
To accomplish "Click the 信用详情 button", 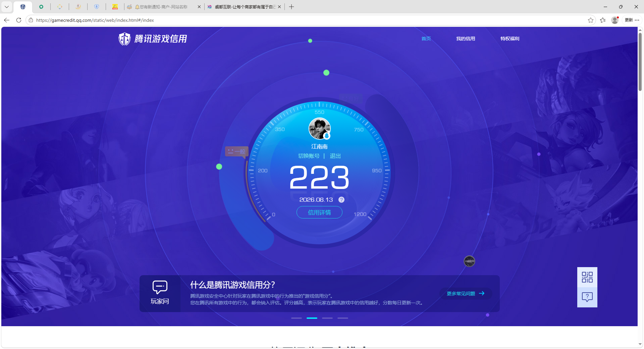I will point(319,212).
